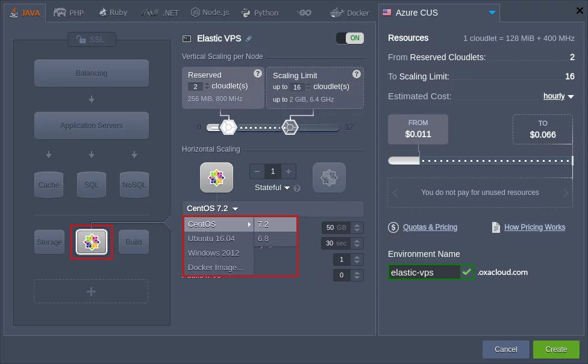This screenshot has height=364, width=588.
Task: Switch to the Docker tab
Action: [349, 13]
